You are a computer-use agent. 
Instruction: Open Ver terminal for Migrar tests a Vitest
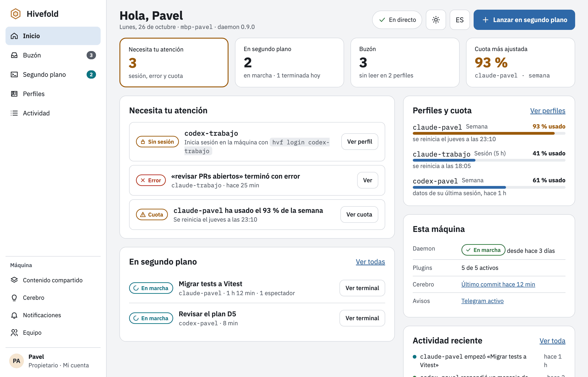[362, 288]
